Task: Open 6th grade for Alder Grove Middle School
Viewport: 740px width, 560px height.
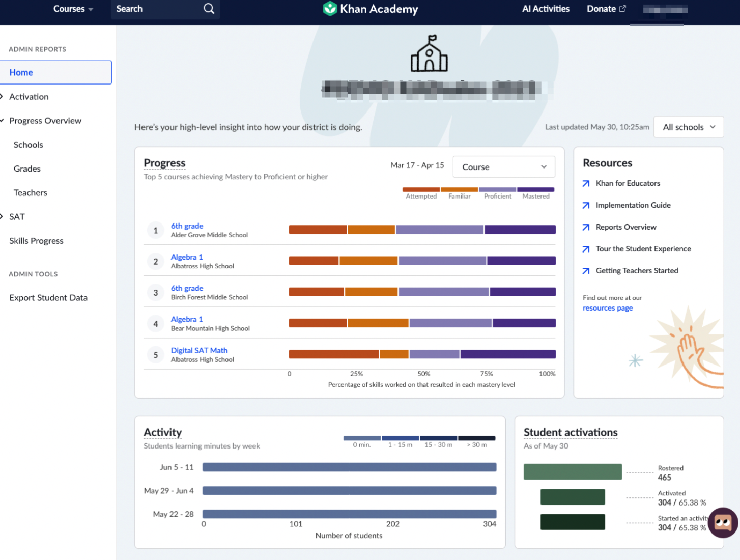Action: [x=187, y=226]
